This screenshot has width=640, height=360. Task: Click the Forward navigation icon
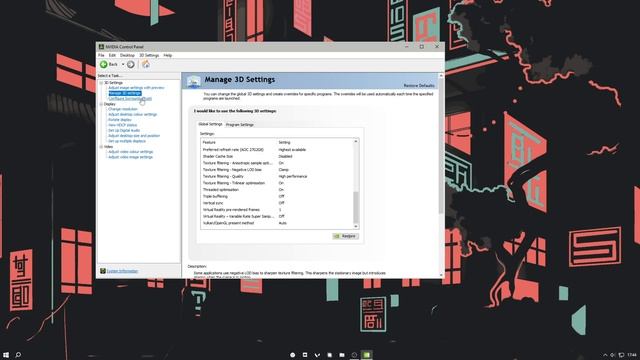click(x=131, y=64)
